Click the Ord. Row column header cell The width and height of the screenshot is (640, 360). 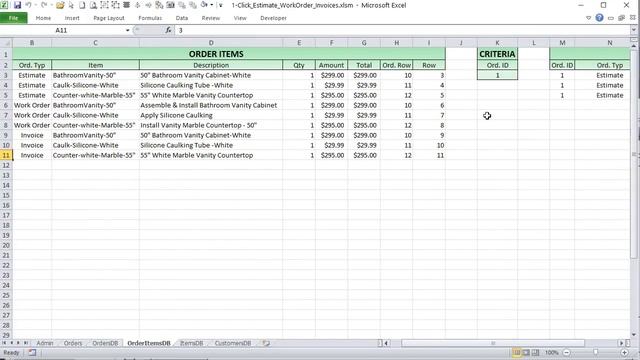(x=396, y=65)
